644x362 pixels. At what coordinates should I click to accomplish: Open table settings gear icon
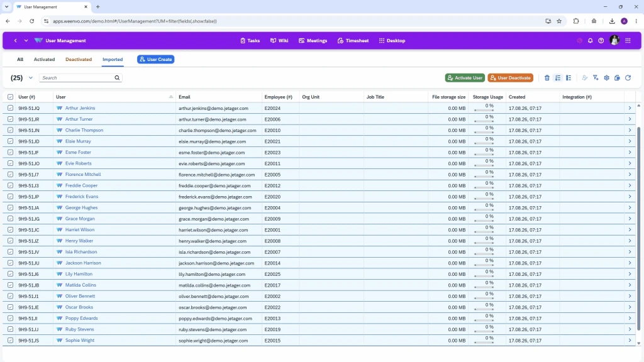point(607,77)
